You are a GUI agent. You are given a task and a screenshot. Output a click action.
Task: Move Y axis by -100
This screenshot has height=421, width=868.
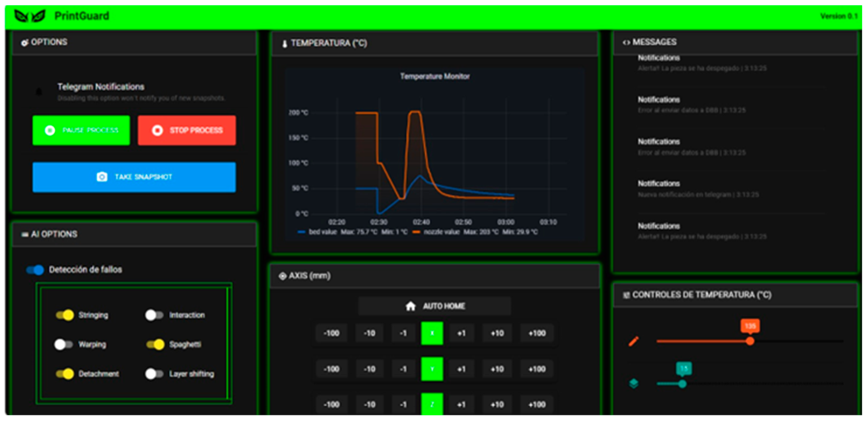pyautogui.click(x=331, y=369)
